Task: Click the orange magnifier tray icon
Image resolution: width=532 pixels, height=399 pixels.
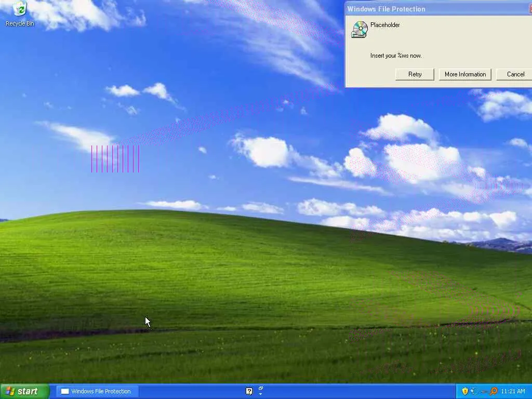Action: click(494, 391)
